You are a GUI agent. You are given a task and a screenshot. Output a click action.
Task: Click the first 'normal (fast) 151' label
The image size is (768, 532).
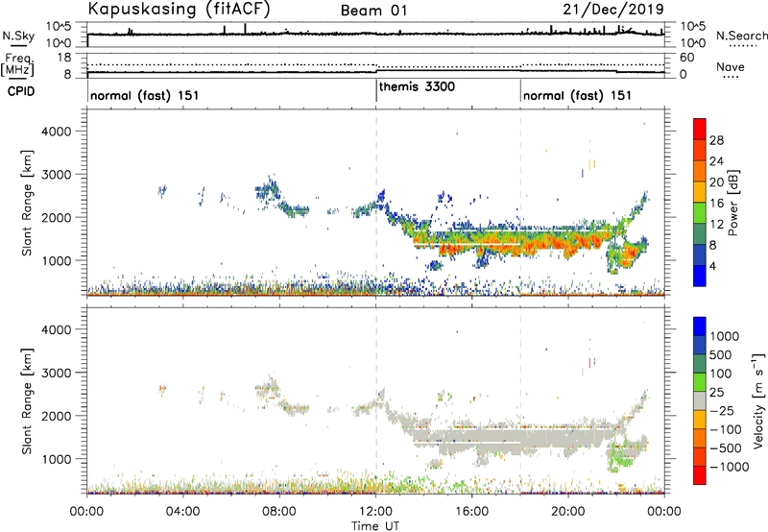coord(145,95)
